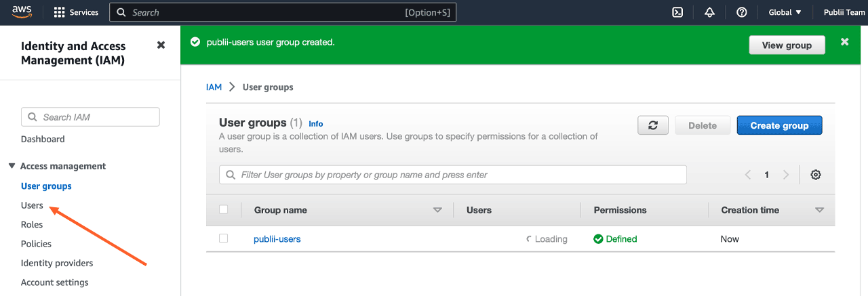
Task: Open the help question mark icon
Action: (x=742, y=12)
